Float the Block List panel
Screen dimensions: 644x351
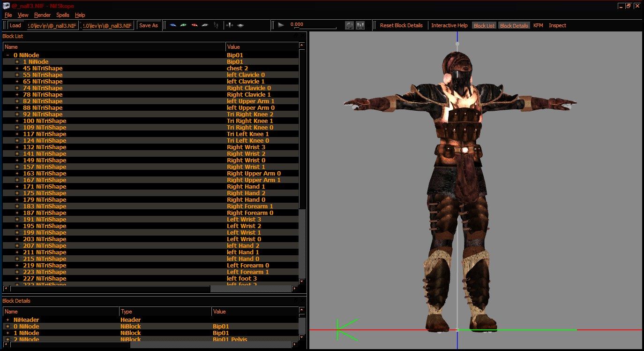pos(296,36)
